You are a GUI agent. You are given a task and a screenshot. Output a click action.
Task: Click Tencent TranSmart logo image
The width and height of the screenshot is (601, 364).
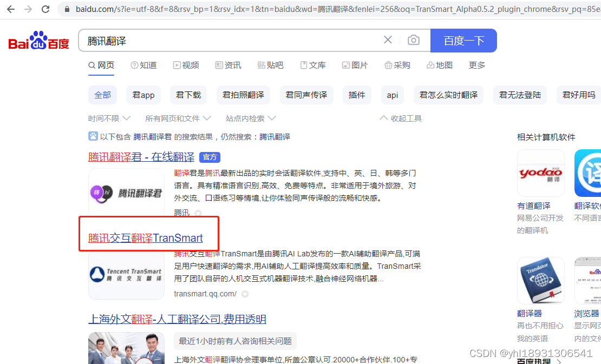coord(126,274)
